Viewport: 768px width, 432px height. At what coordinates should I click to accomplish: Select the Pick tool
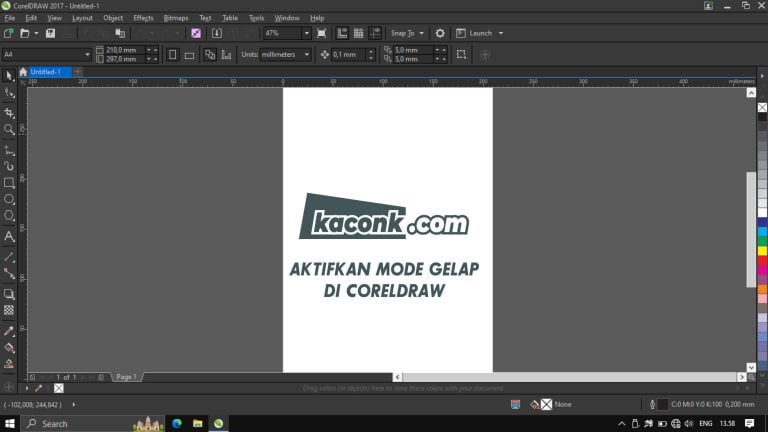pos(9,75)
